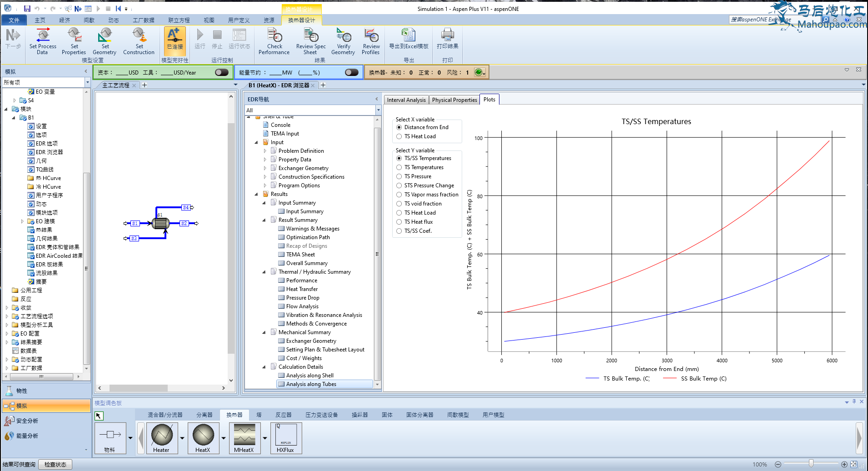This screenshot has width=868, height=471.
Task: Adjust the zoom slider in status bar
Action: (x=811, y=464)
